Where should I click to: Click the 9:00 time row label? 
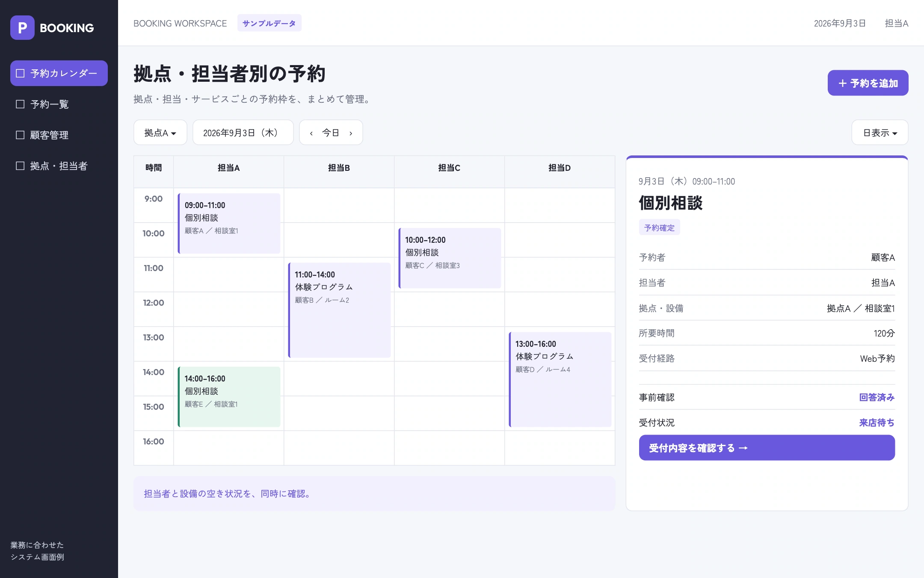tap(154, 199)
